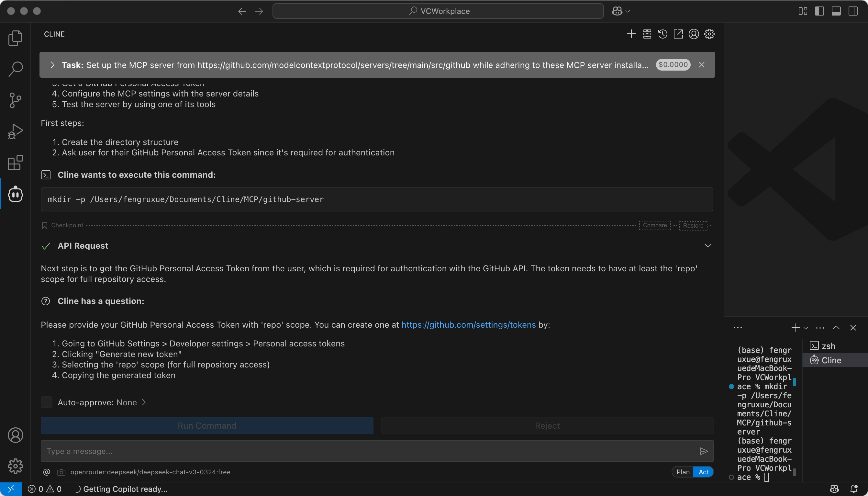
Task: Select the Cline terminal tab
Action: (x=831, y=360)
